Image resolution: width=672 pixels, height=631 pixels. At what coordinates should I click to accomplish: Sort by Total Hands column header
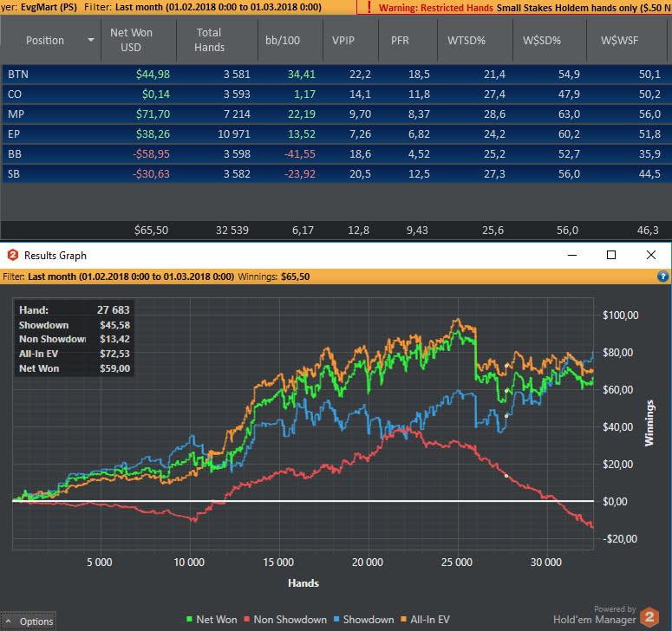click(209, 40)
